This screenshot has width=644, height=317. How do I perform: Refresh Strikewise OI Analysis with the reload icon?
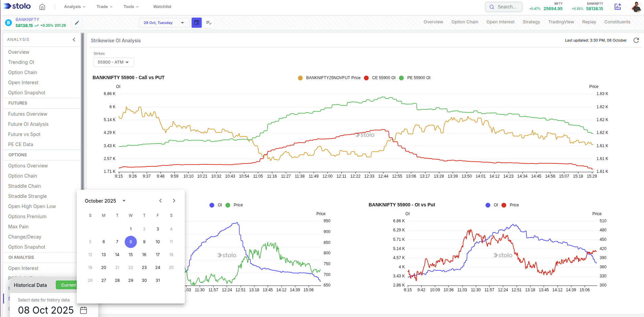636,40
